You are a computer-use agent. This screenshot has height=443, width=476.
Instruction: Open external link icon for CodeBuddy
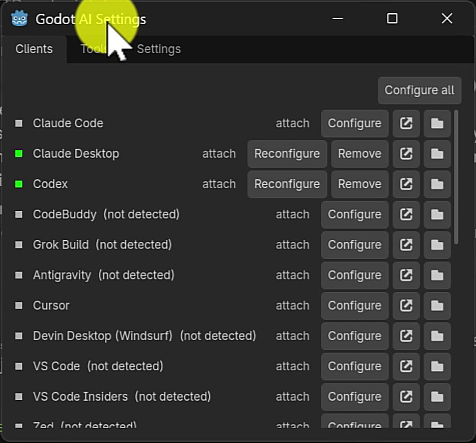[x=406, y=214]
